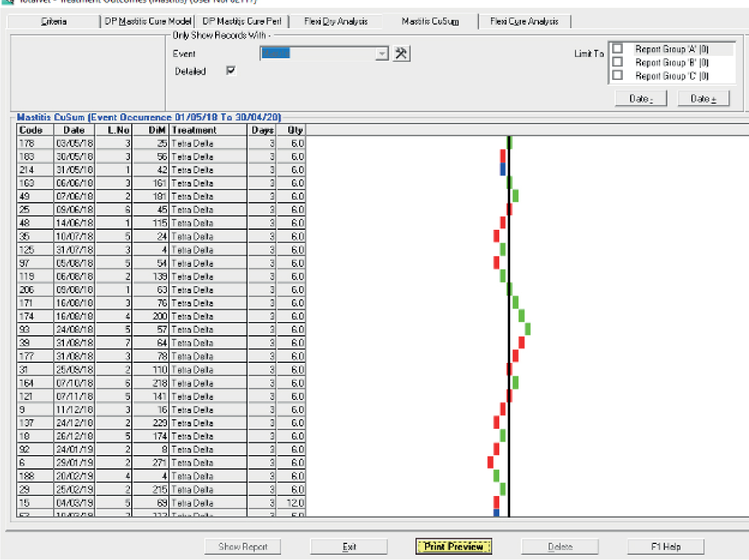This screenshot has height=560, width=749.
Task: Select date cell 07/10/18
Action: click(74, 383)
